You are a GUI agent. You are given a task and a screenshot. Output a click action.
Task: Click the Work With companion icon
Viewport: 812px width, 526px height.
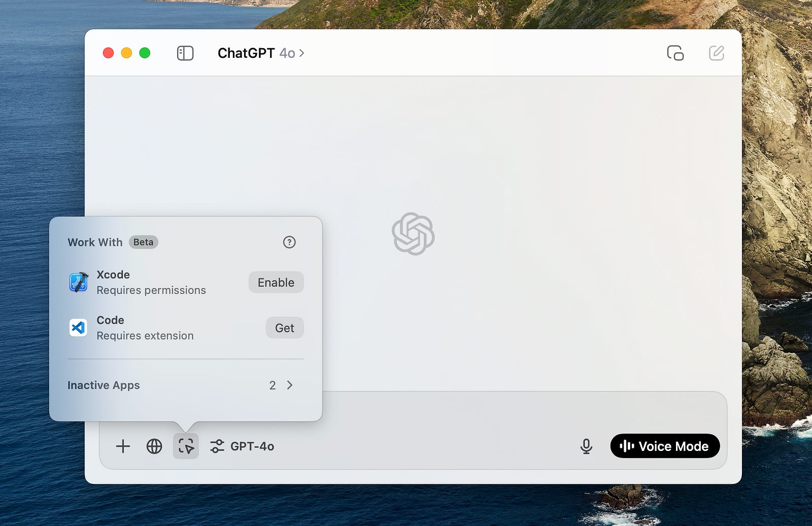tap(186, 446)
